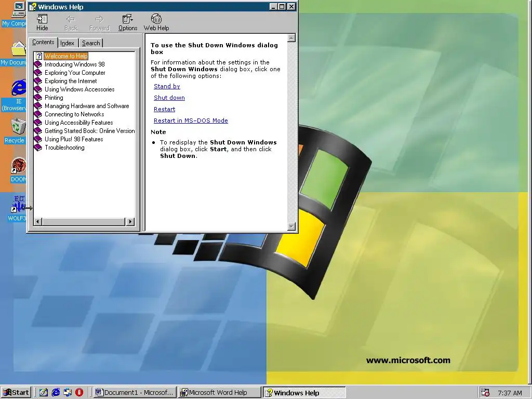Launch Opera from the quick launch bar
532x399 pixels.
point(79,393)
